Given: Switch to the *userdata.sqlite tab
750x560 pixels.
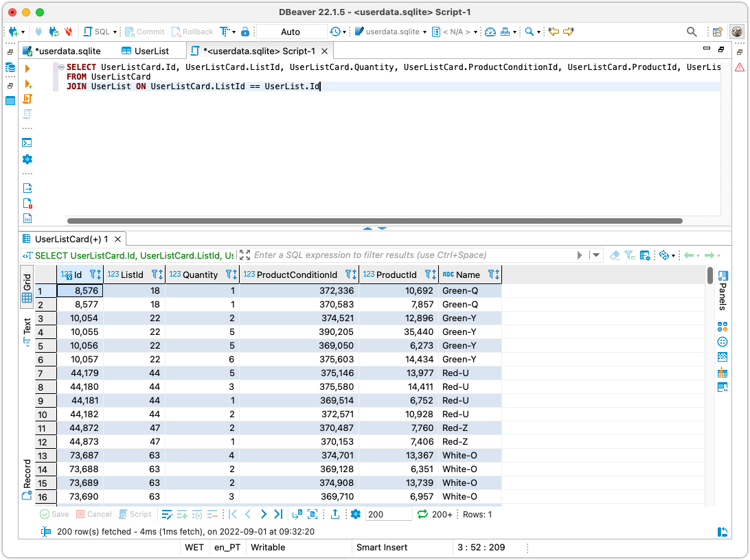Looking at the screenshot, I should coord(62,51).
